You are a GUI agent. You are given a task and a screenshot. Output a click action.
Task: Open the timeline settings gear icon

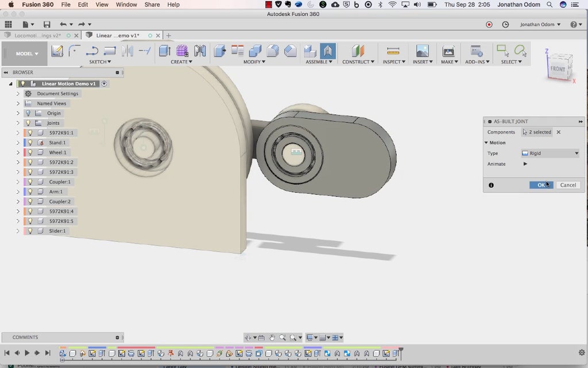coord(581,352)
